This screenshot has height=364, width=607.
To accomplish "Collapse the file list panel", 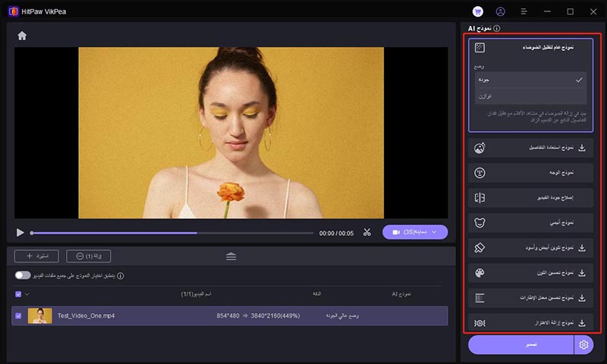I will click(x=231, y=256).
